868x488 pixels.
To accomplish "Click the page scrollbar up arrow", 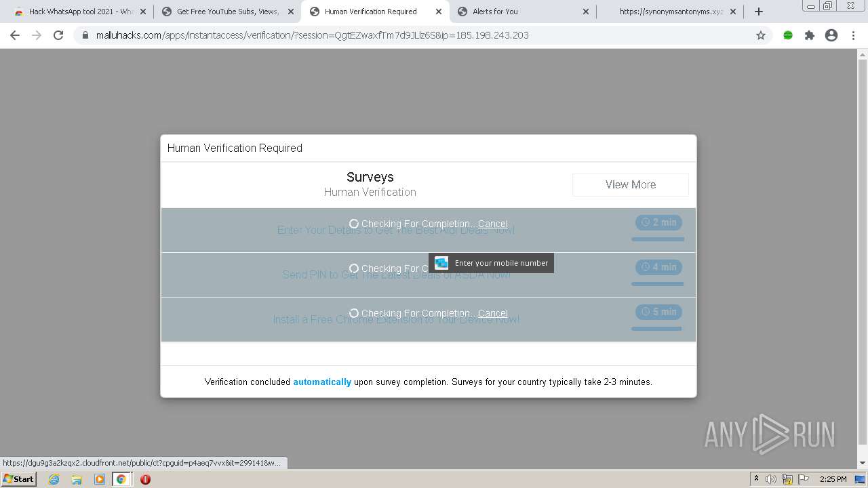I will coord(863,54).
